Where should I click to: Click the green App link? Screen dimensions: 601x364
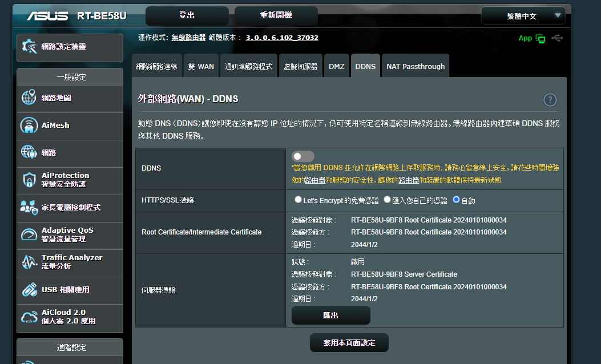[x=525, y=38]
